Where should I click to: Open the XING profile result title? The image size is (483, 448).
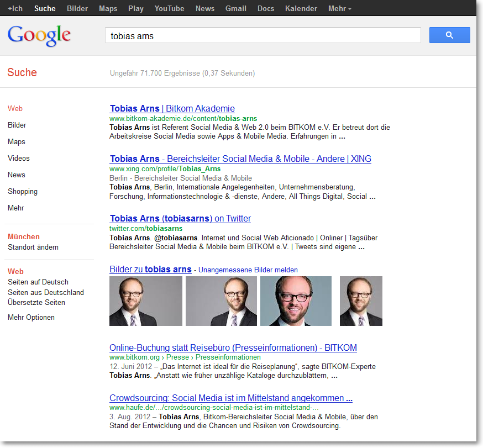(x=240, y=159)
